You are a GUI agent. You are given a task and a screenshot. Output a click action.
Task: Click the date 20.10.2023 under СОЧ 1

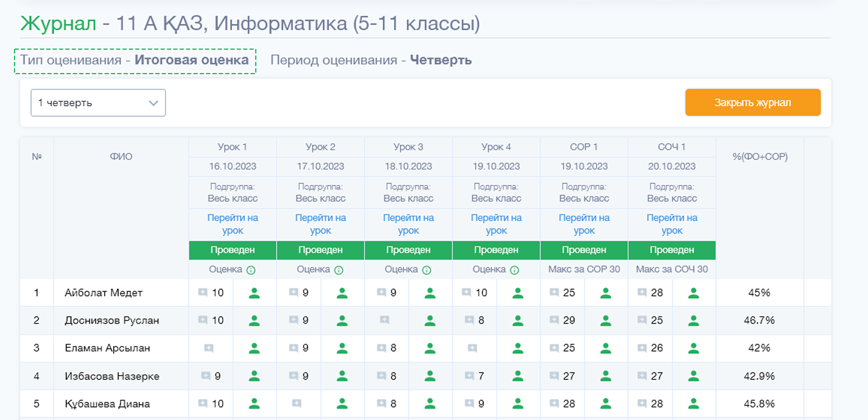672,167
